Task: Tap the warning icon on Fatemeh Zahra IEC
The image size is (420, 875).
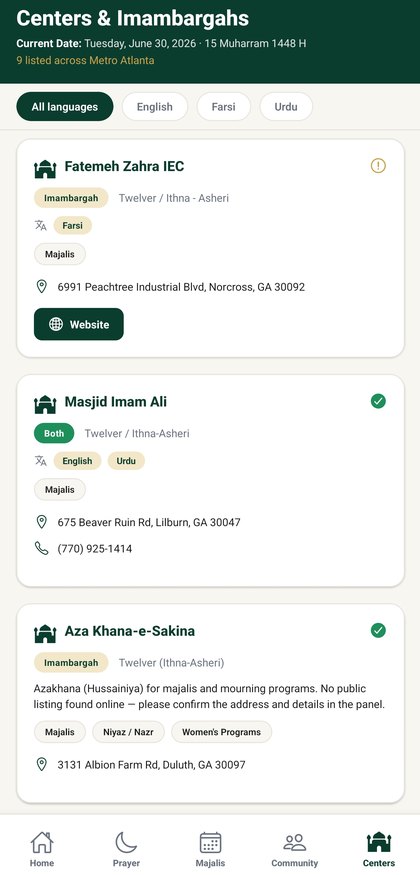Action: 378,166
